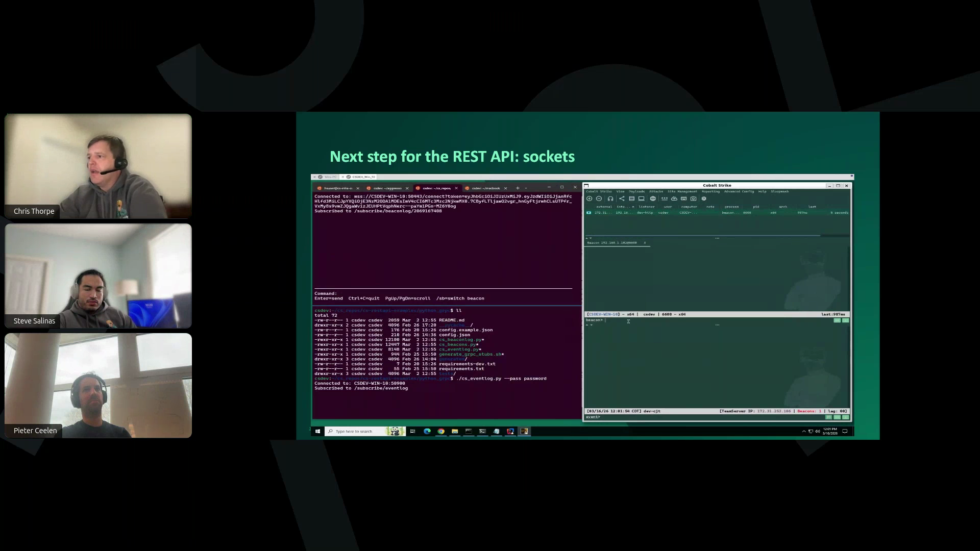Open the Site Management menu
Viewport: 980px width, 551px height.
[682, 191]
